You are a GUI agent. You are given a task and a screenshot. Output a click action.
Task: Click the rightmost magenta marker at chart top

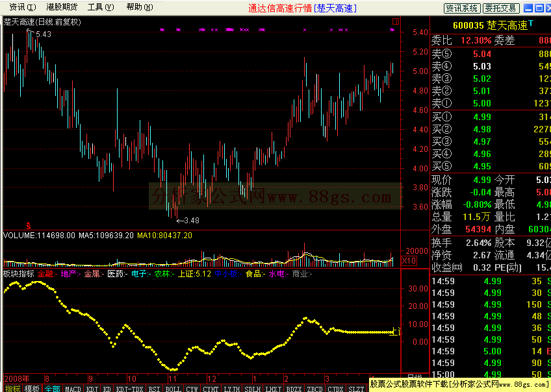pyautogui.click(x=392, y=30)
